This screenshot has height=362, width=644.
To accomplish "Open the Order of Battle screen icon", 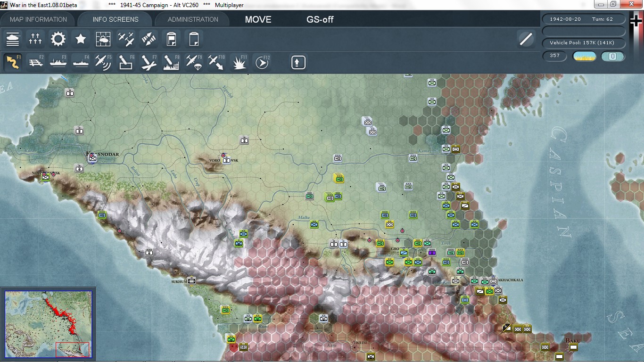I will pos(13,39).
